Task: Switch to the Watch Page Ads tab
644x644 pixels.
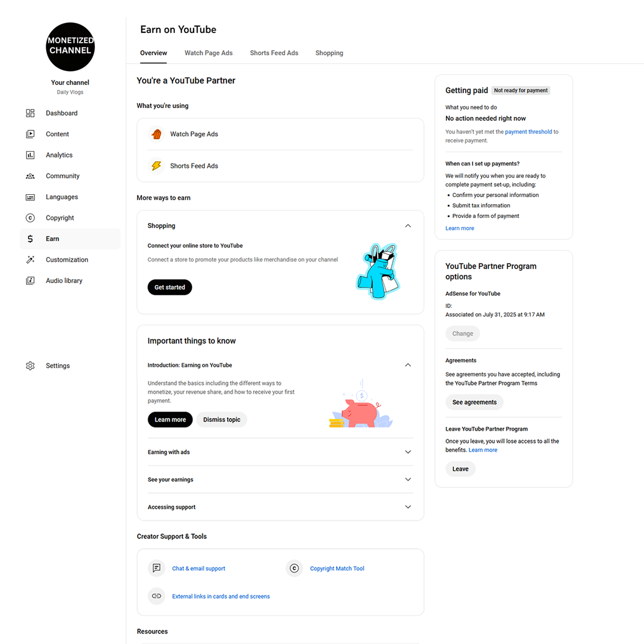Action: (x=209, y=53)
